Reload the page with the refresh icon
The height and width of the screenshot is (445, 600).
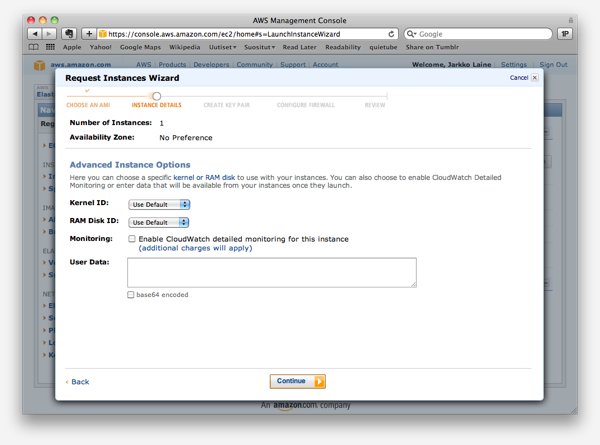pyautogui.click(x=390, y=33)
